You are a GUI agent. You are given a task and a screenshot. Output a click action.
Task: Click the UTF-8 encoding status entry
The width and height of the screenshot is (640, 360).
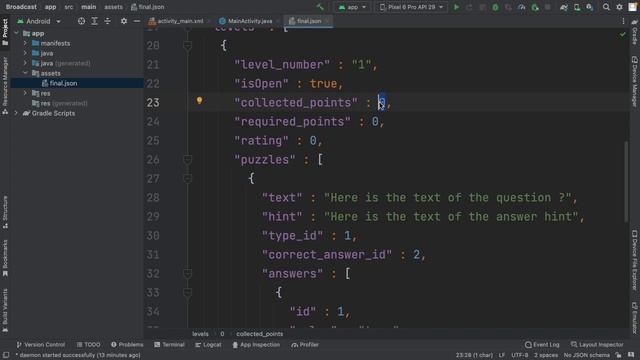click(520, 355)
